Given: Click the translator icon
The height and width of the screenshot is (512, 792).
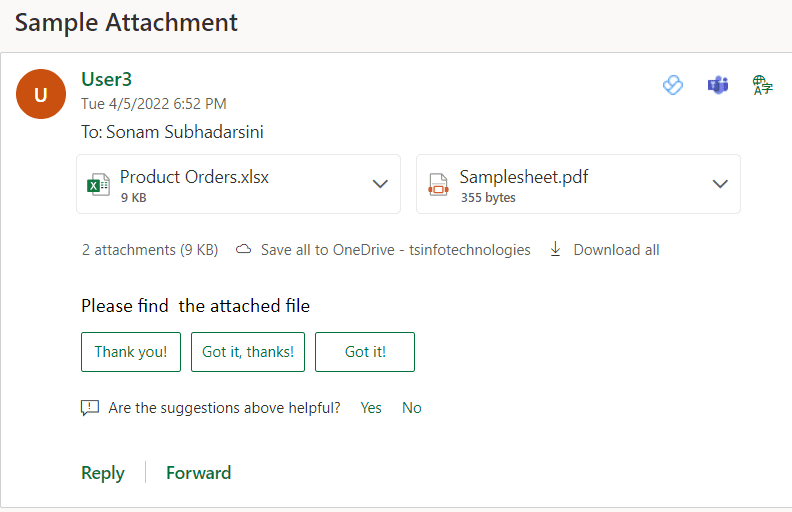Looking at the screenshot, I should tap(762, 85).
